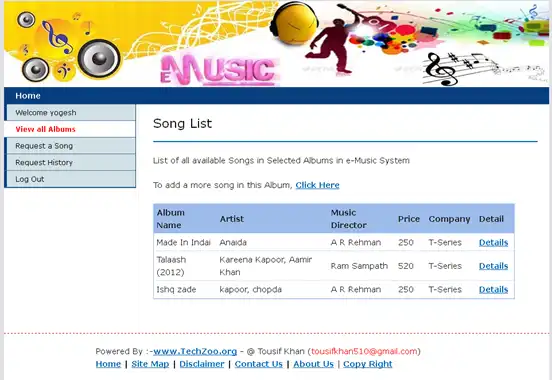Click the Price column header
Image resolution: width=552 pixels, height=380 pixels.
[x=409, y=219]
